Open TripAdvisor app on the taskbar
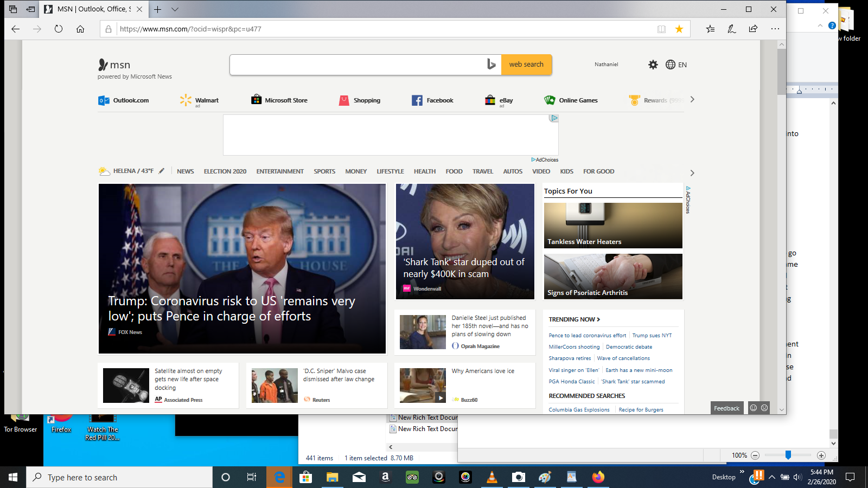The image size is (868, 488). pyautogui.click(x=412, y=477)
